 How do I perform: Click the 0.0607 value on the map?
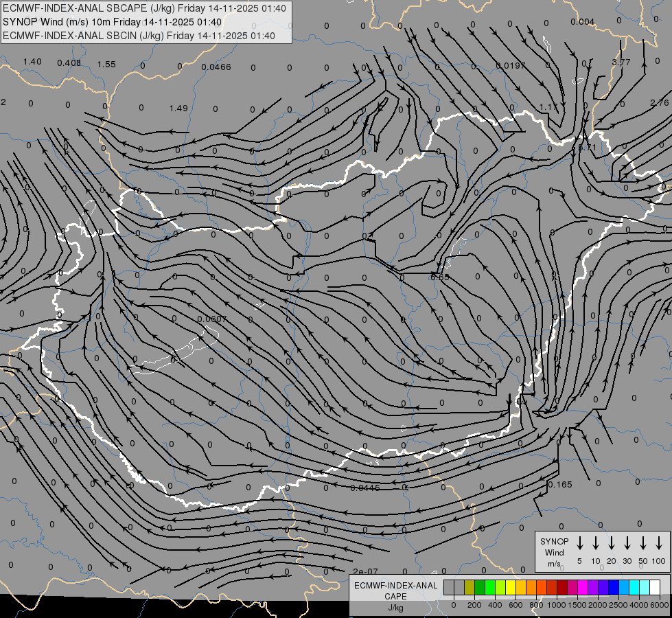pos(212,319)
